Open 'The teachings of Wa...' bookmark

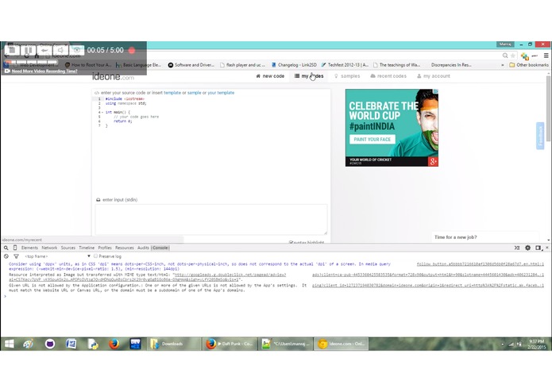click(x=396, y=65)
